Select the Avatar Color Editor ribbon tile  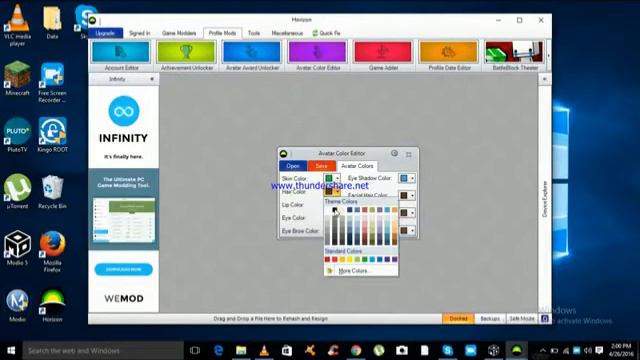pos(318,56)
